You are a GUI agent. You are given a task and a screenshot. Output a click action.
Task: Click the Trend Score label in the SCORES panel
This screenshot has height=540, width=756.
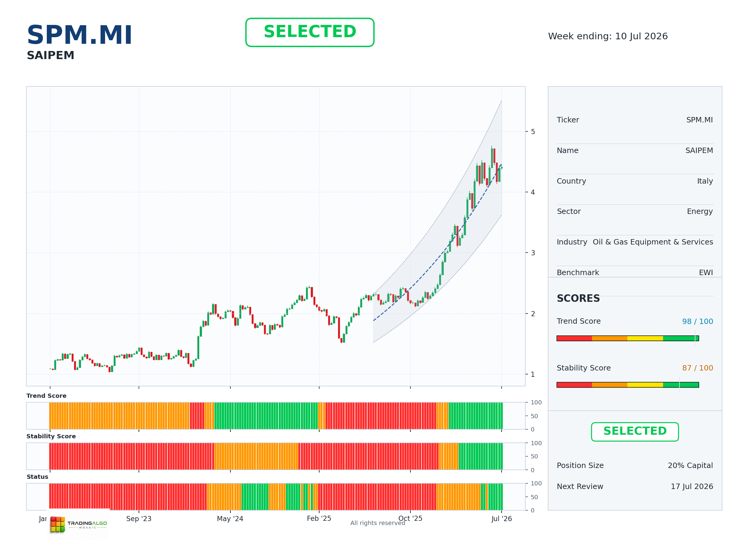pyautogui.click(x=578, y=321)
